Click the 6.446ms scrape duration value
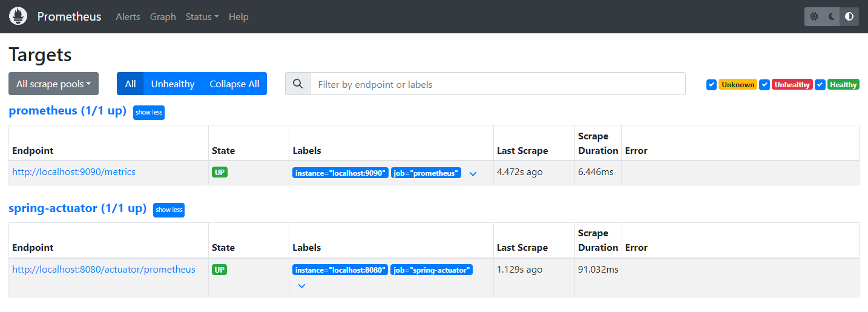The image size is (868, 312). click(x=596, y=172)
